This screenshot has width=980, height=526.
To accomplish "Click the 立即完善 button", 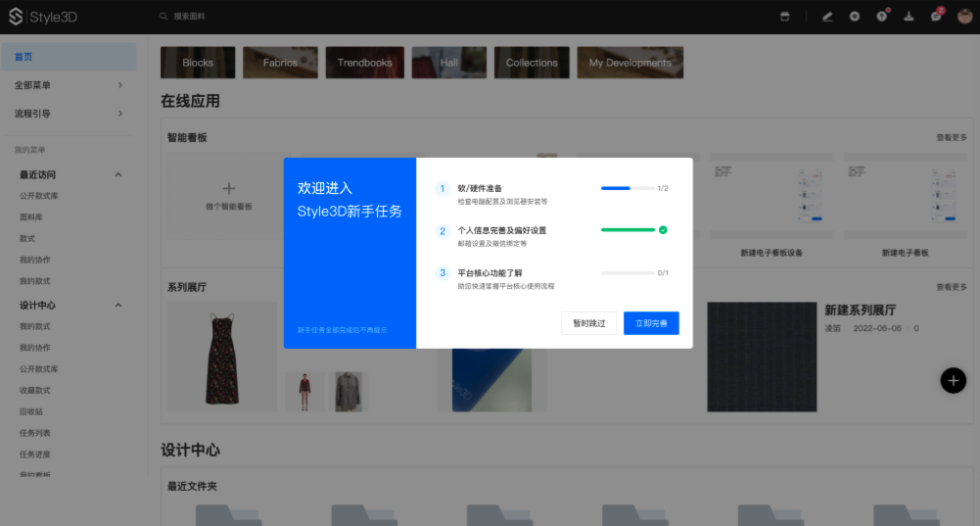I will coord(651,323).
